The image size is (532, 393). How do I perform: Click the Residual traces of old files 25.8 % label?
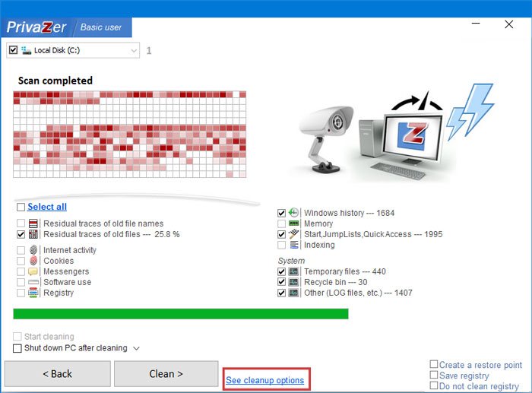point(111,234)
